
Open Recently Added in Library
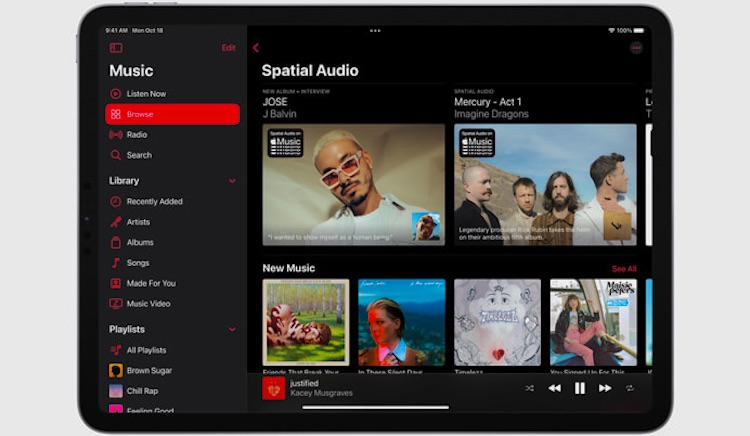pos(154,202)
